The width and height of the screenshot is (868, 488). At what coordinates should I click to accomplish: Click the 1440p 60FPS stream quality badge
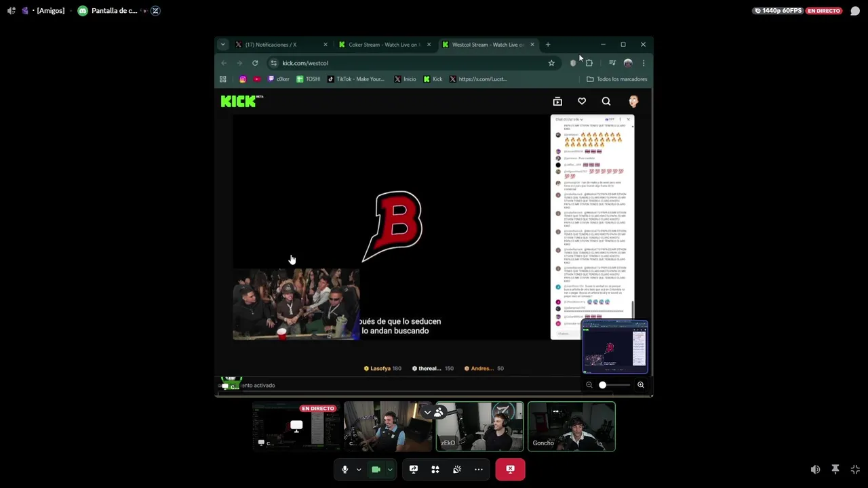tap(778, 11)
